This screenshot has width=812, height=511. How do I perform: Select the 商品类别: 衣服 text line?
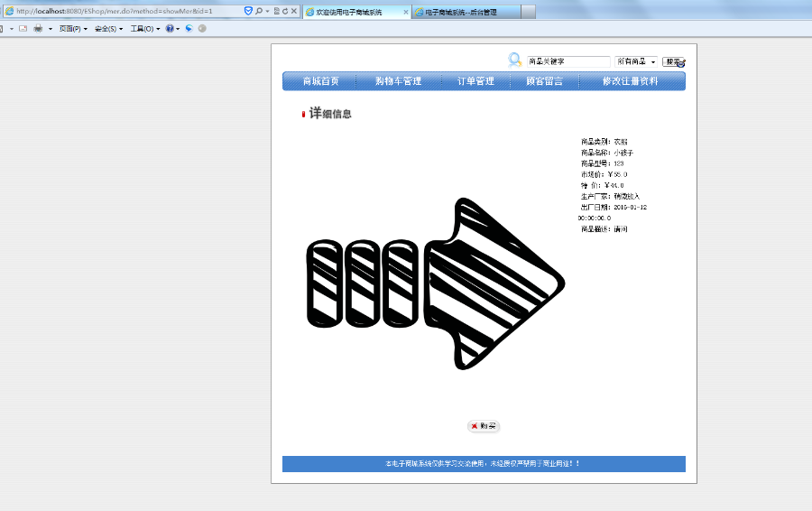coord(604,142)
